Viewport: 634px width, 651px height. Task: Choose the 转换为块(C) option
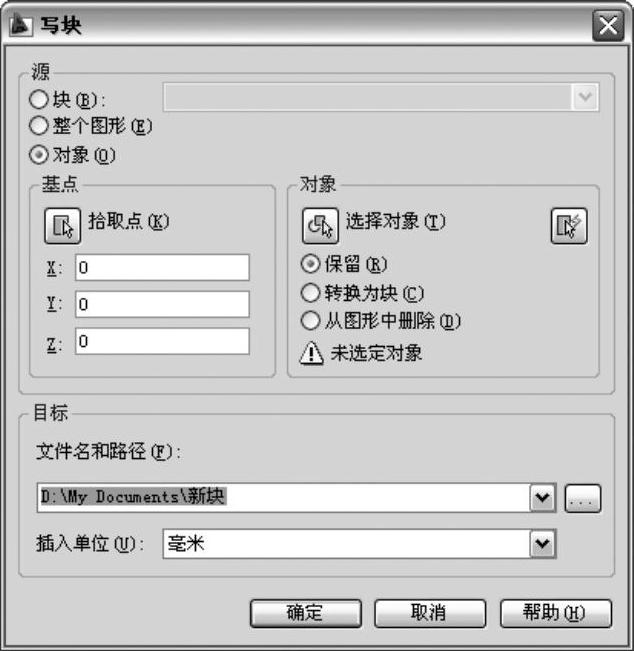coord(310,293)
